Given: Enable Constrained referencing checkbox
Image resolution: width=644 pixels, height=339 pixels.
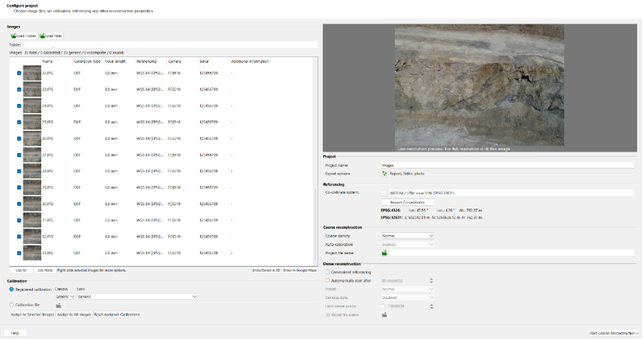Looking at the screenshot, I should (x=327, y=273).
